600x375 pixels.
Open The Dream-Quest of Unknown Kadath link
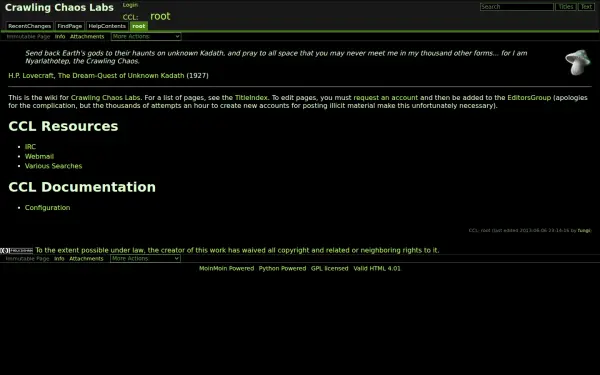tap(121, 75)
